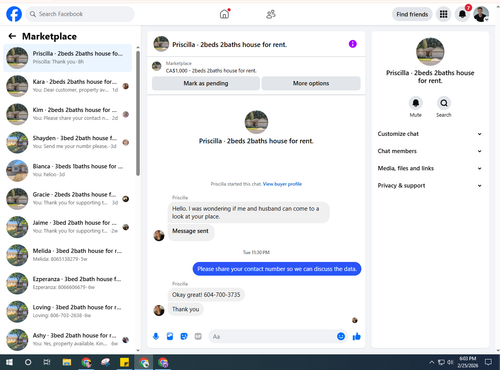Open the Kim conversation
500x370 pixels.
point(68,114)
